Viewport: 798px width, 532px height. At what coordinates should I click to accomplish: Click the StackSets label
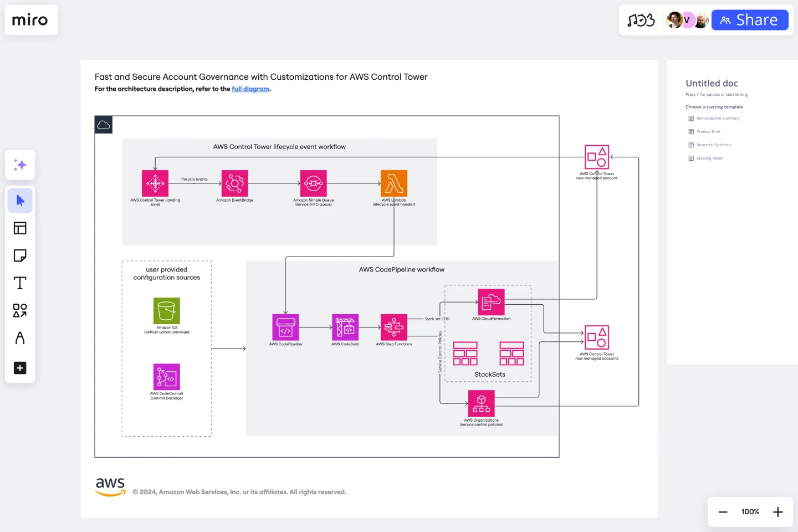point(490,375)
